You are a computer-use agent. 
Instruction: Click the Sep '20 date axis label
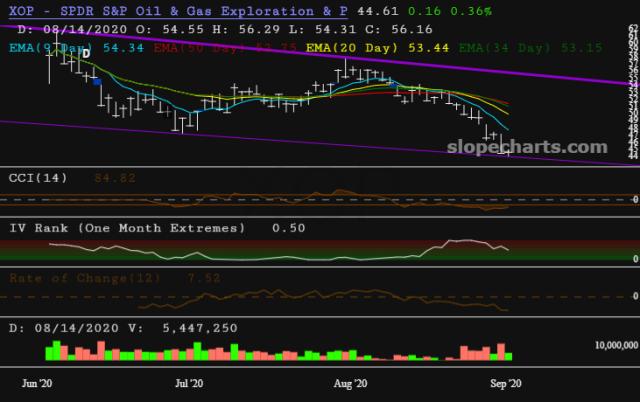pyautogui.click(x=505, y=382)
